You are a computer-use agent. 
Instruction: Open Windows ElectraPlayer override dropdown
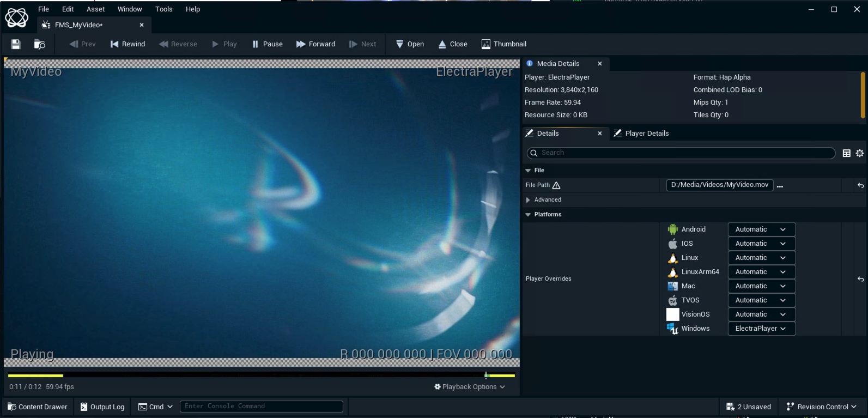[762, 329]
